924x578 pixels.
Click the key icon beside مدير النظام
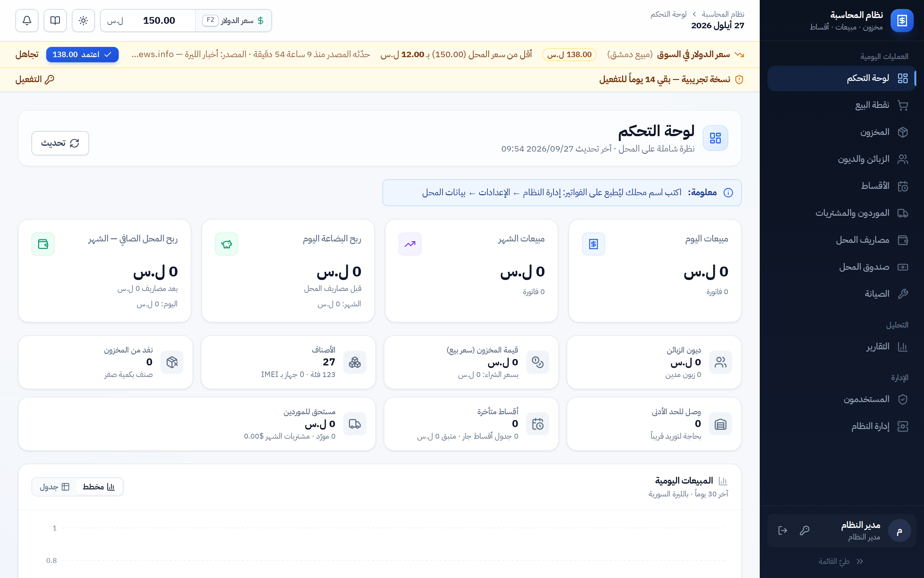(805, 530)
